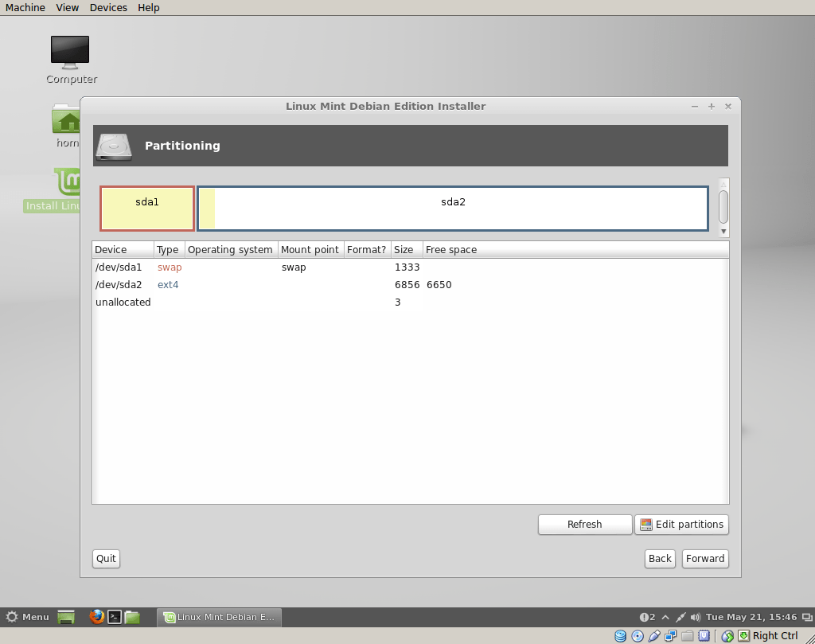
Task: Click the show desktop icon next to Menu
Action: pyautogui.click(x=65, y=617)
